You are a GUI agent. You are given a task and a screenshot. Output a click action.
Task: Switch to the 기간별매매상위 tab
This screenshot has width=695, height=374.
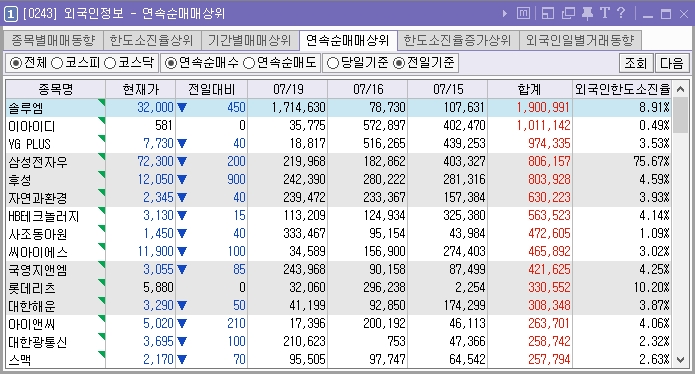(x=250, y=41)
